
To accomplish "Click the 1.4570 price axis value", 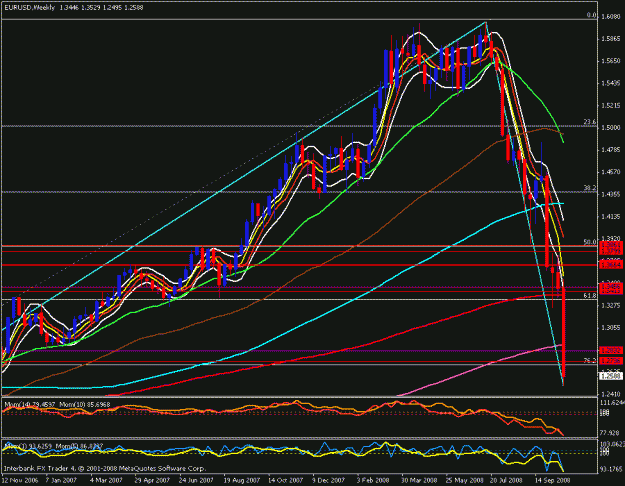I will point(611,172).
